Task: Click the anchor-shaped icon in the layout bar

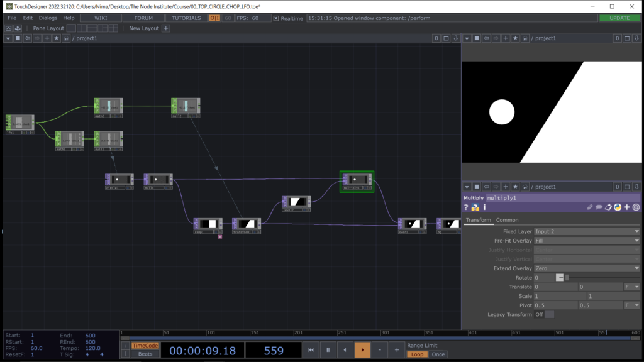Action: coord(18,28)
